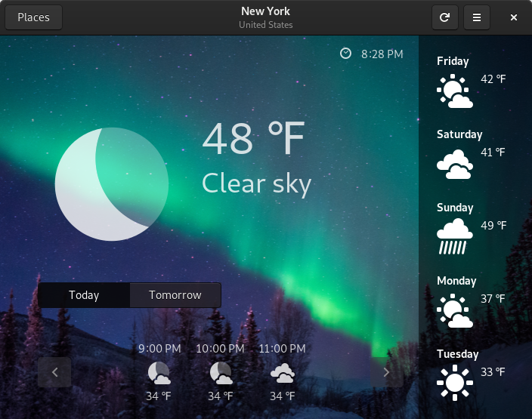
Task: Click the 10:00 PM hourly forecast entry
Action: click(x=220, y=371)
